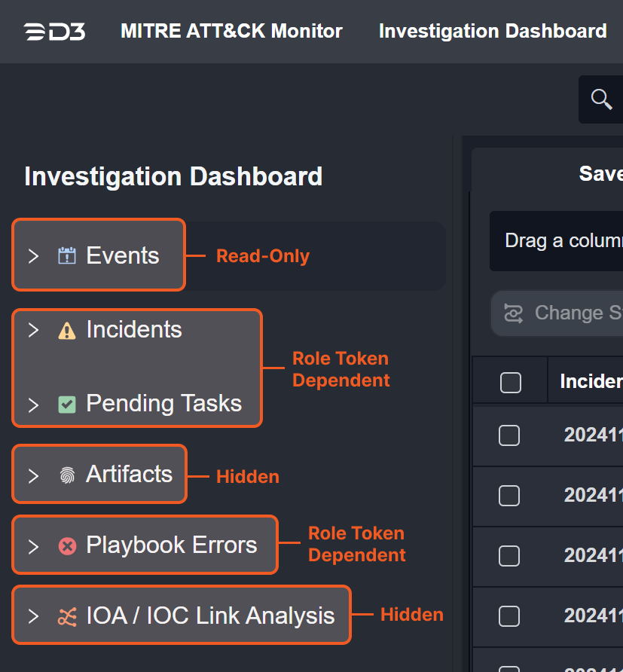Expand the Incidents tree chevron
The image size is (623, 672).
(33, 330)
